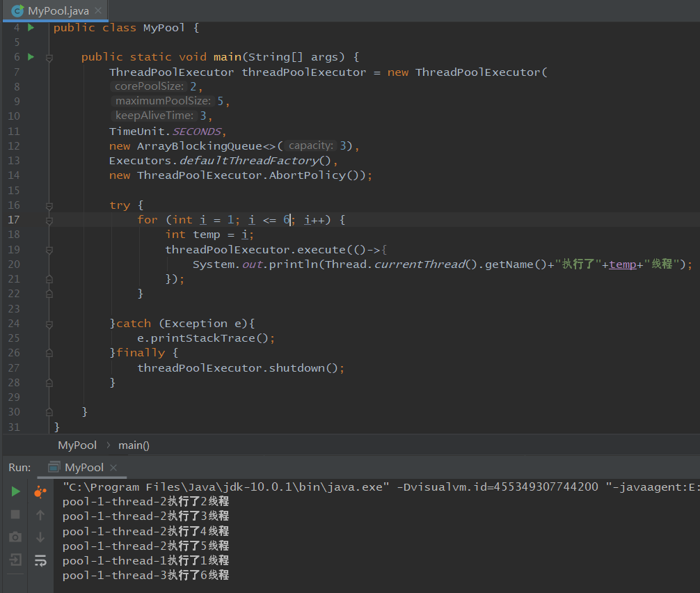Click the orange bug attach-debugger icon
The width and height of the screenshot is (700, 593).
coord(40,491)
